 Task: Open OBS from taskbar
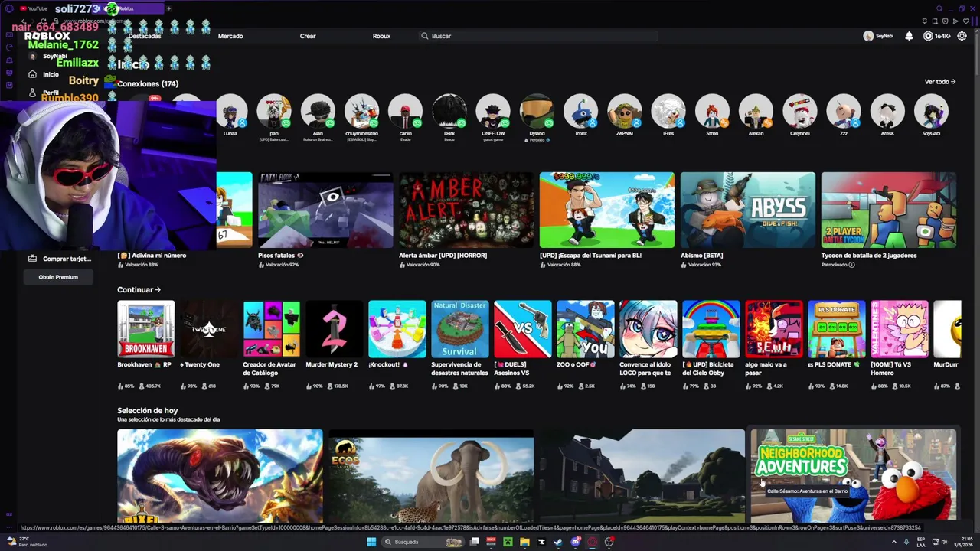[609, 542]
